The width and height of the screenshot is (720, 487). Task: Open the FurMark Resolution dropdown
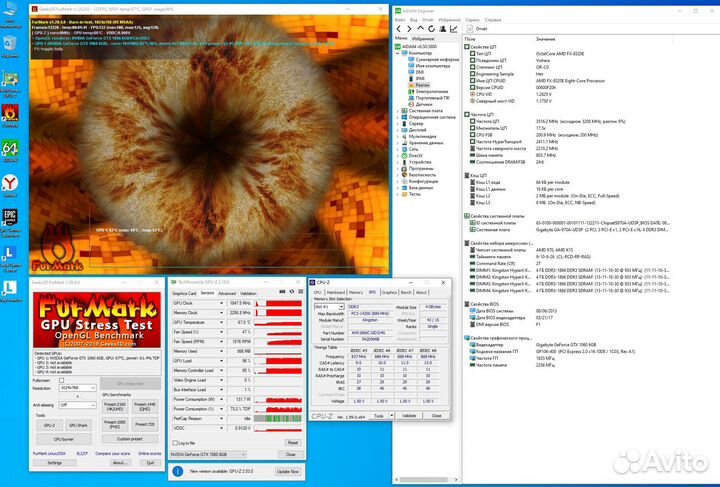click(x=78, y=388)
